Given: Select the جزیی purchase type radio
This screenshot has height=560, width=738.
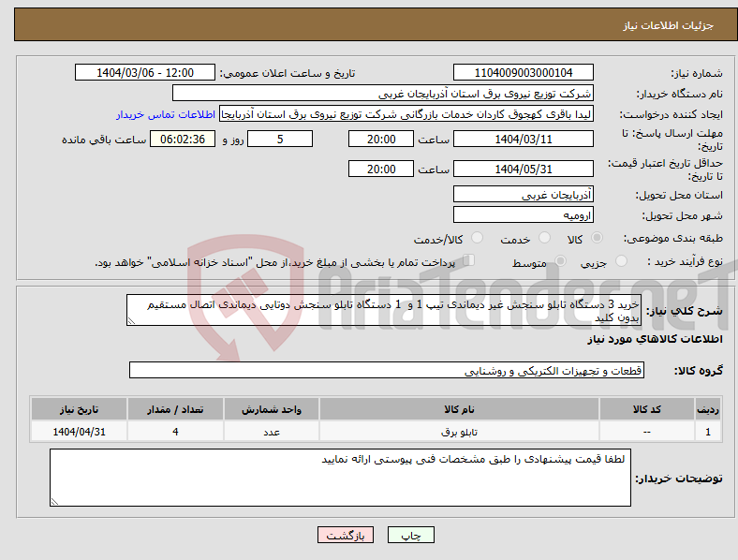Looking at the screenshot, I should tap(621, 260).
